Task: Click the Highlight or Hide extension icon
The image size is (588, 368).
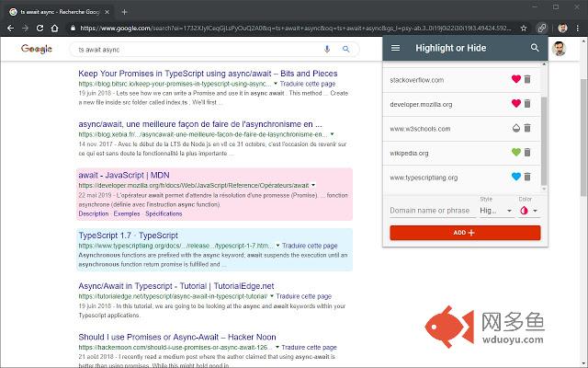Action: (542, 28)
